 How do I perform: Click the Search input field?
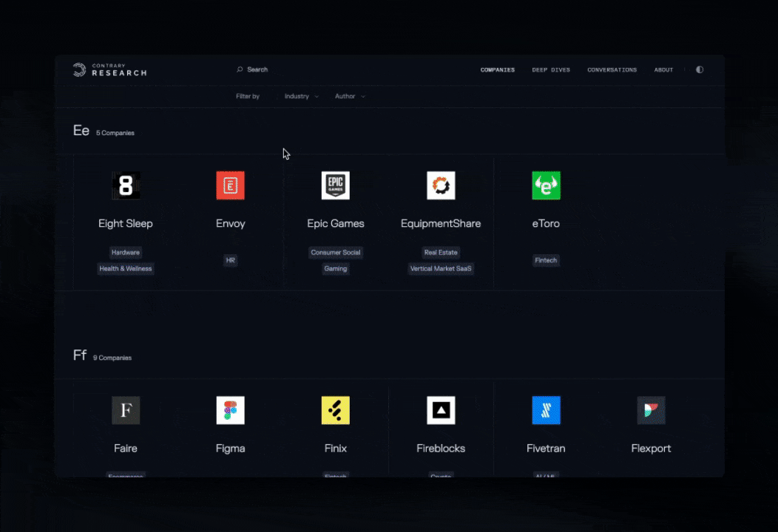(257, 69)
